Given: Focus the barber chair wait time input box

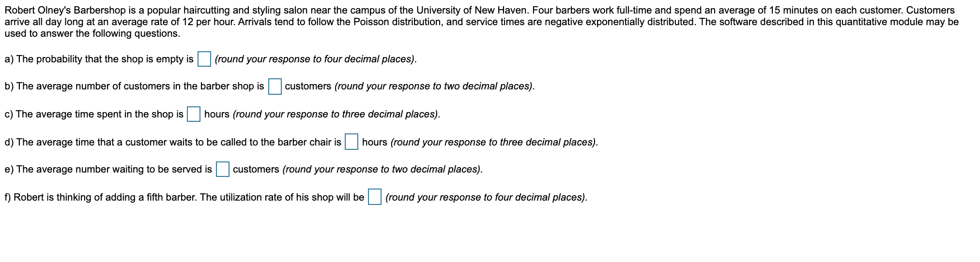Looking at the screenshot, I should pos(352,142).
